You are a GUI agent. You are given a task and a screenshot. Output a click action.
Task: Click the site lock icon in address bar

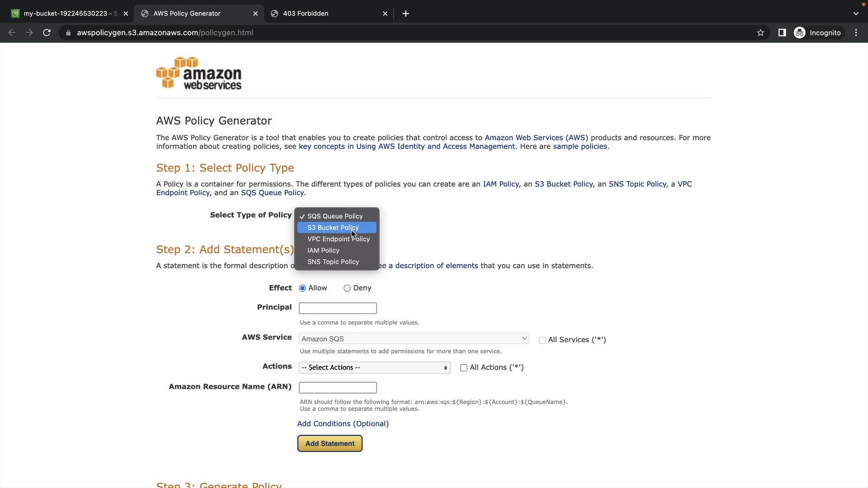(x=68, y=33)
